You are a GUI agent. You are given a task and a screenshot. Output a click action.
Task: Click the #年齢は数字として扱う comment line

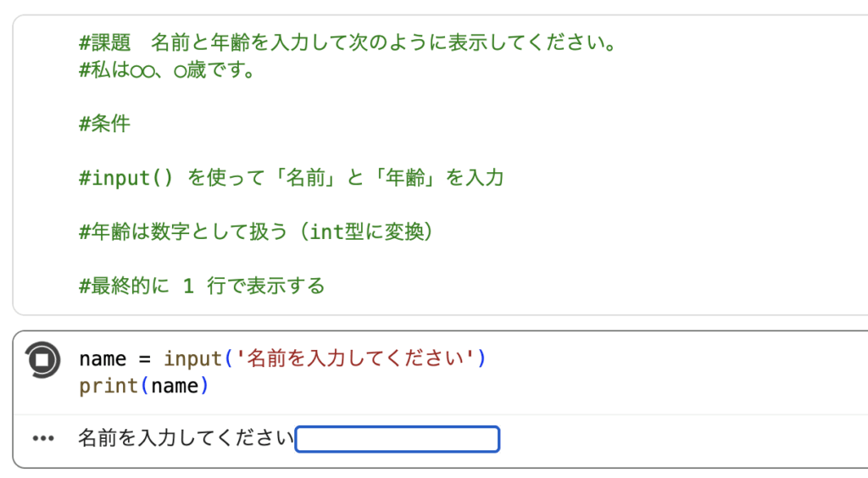[256, 232]
